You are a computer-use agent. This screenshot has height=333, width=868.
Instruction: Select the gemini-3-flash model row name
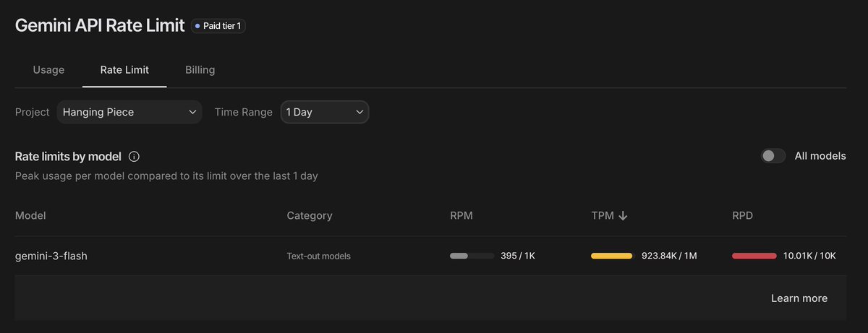pos(51,256)
